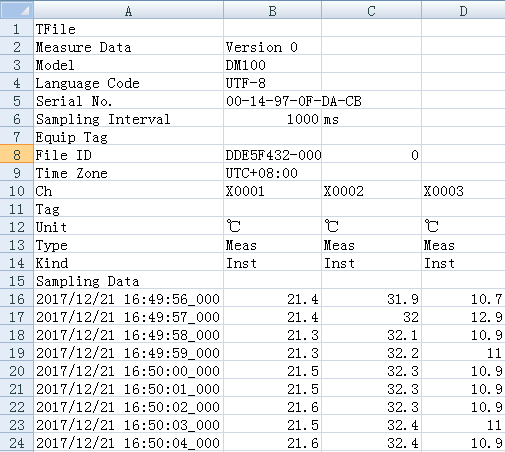The image size is (505, 452).
Task: Select timestamp 2017/12/21 16:50:00_000 cell
Action: 128,371
